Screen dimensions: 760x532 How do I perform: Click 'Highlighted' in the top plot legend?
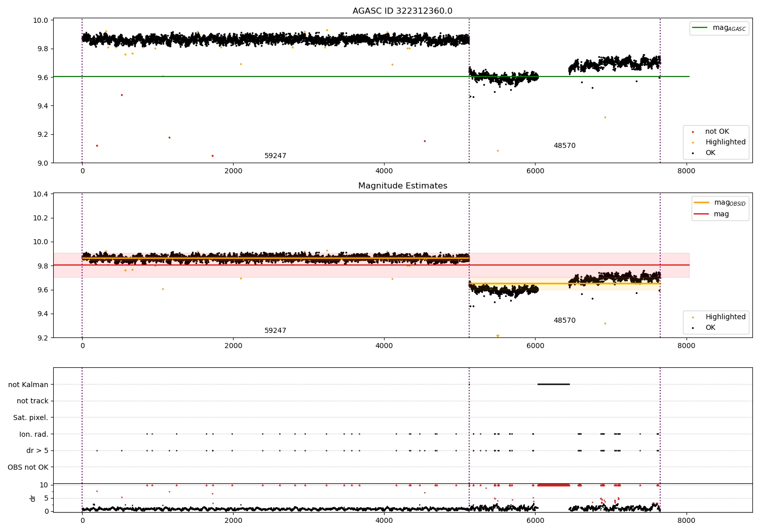(726, 142)
